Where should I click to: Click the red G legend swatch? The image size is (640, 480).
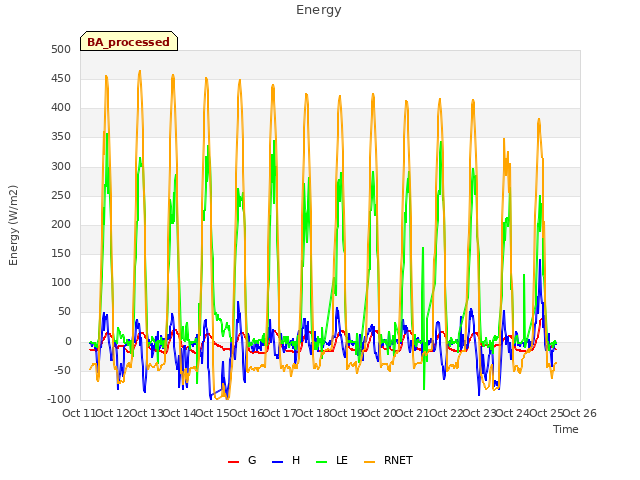coord(233,462)
